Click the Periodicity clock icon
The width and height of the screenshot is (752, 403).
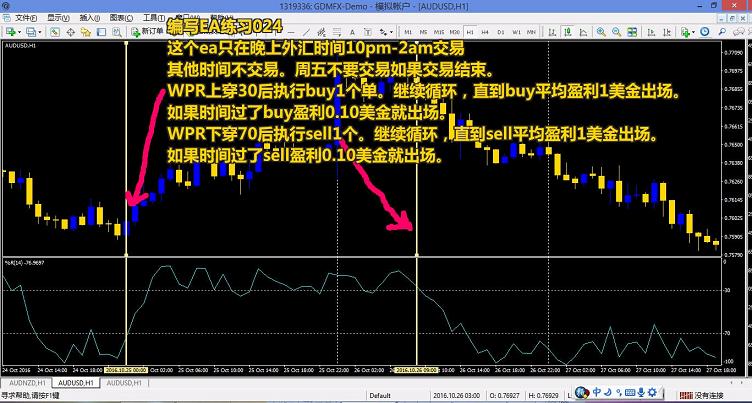click(x=705, y=32)
